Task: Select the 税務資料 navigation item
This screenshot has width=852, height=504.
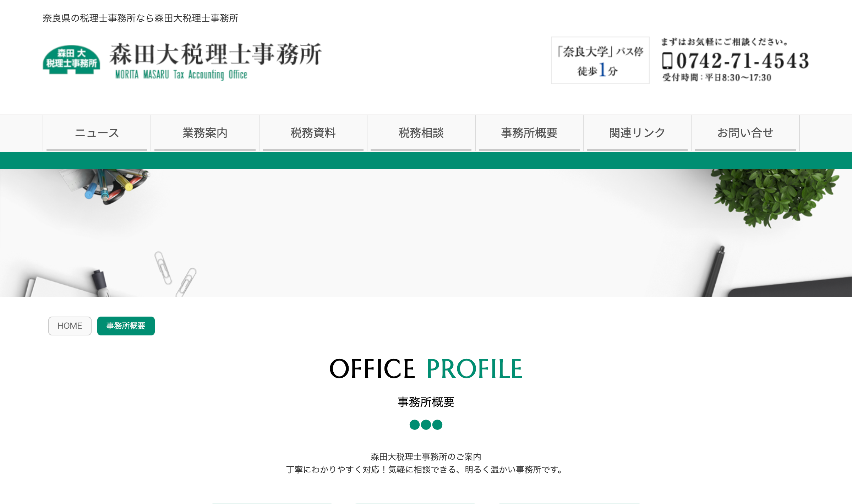Action: (x=313, y=133)
